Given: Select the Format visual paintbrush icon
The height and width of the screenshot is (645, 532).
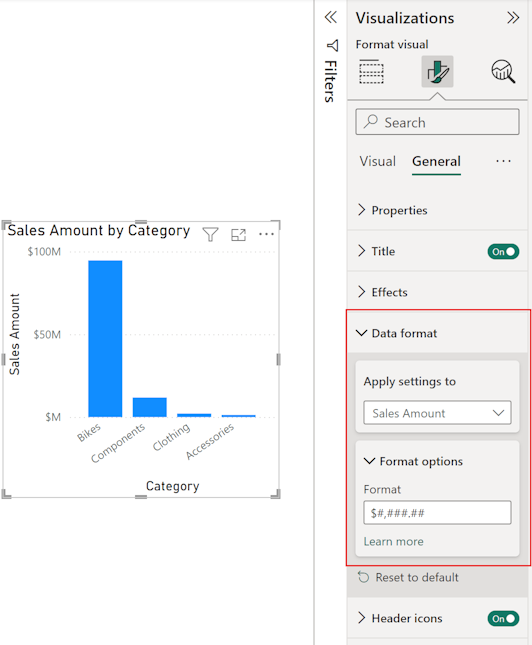Looking at the screenshot, I should point(437,72).
